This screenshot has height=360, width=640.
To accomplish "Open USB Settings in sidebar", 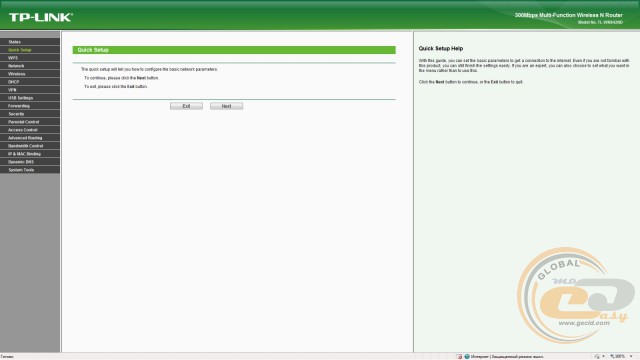I will 30,98.
